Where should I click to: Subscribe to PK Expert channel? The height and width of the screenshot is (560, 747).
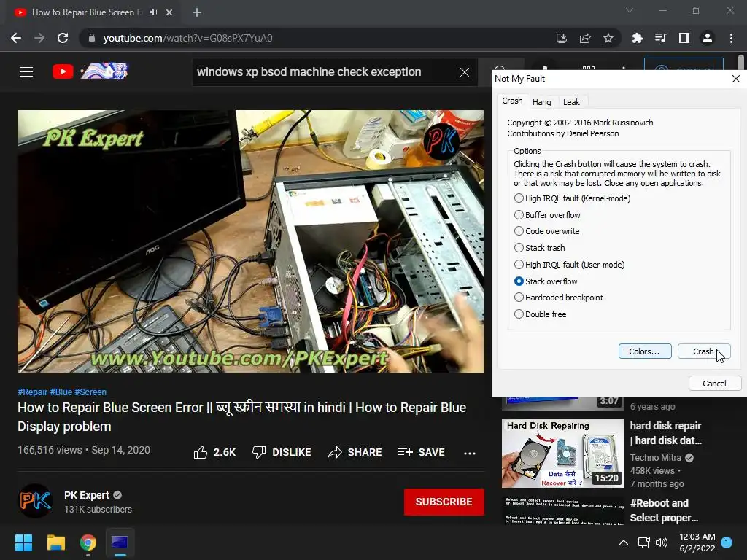[x=444, y=502]
